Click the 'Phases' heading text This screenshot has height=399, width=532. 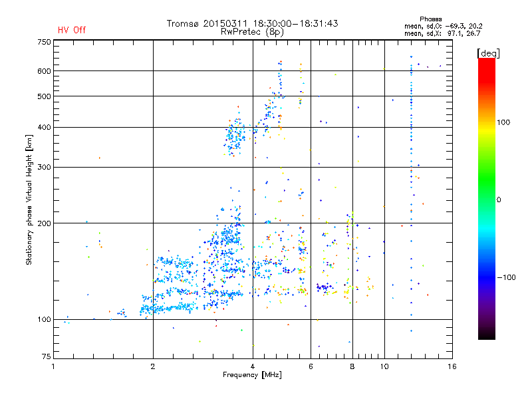430,19
